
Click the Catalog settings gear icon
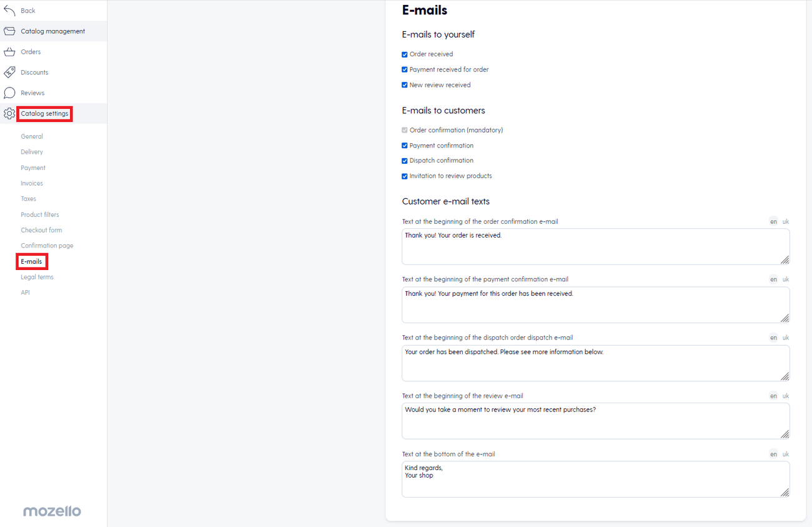9,114
